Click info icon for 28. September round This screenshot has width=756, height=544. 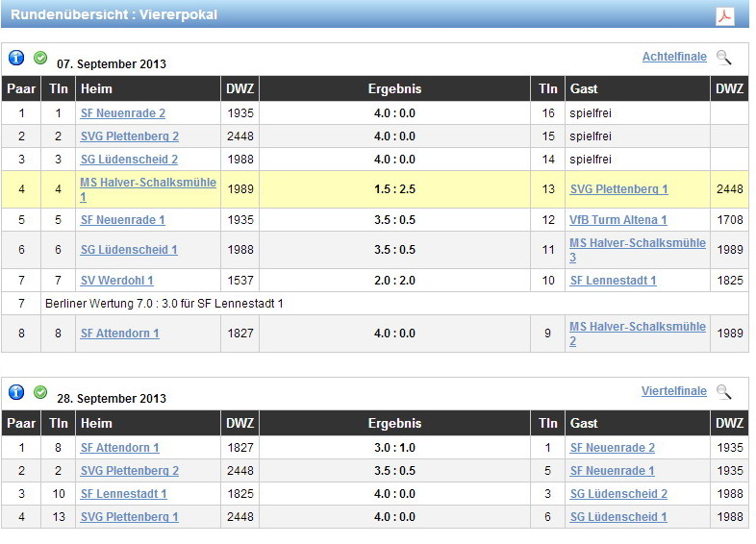pyautogui.click(x=16, y=392)
